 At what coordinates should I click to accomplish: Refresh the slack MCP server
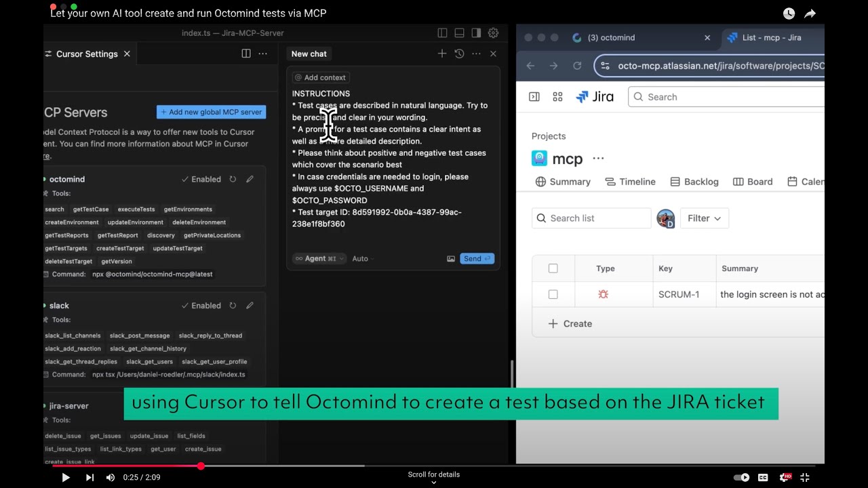coord(233,306)
